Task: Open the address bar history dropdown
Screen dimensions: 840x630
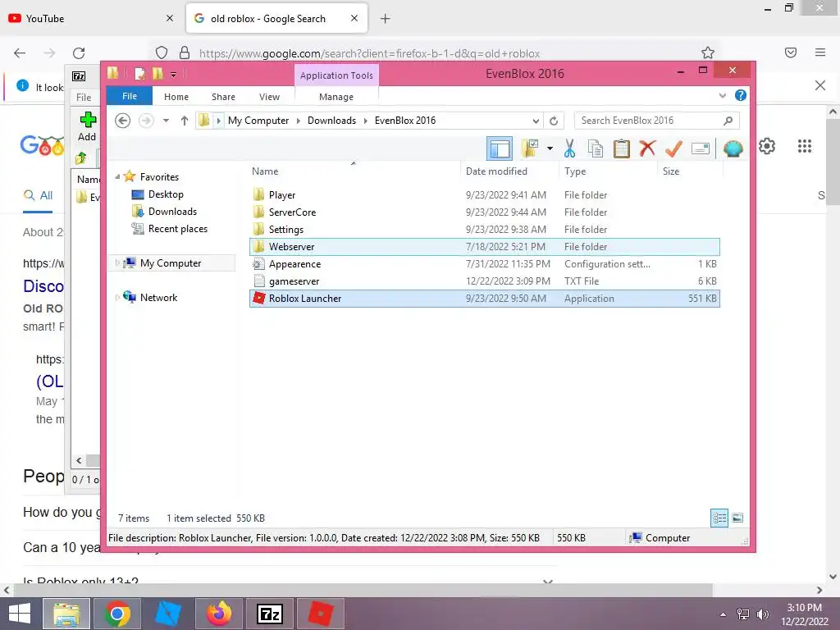Action: [536, 121]
